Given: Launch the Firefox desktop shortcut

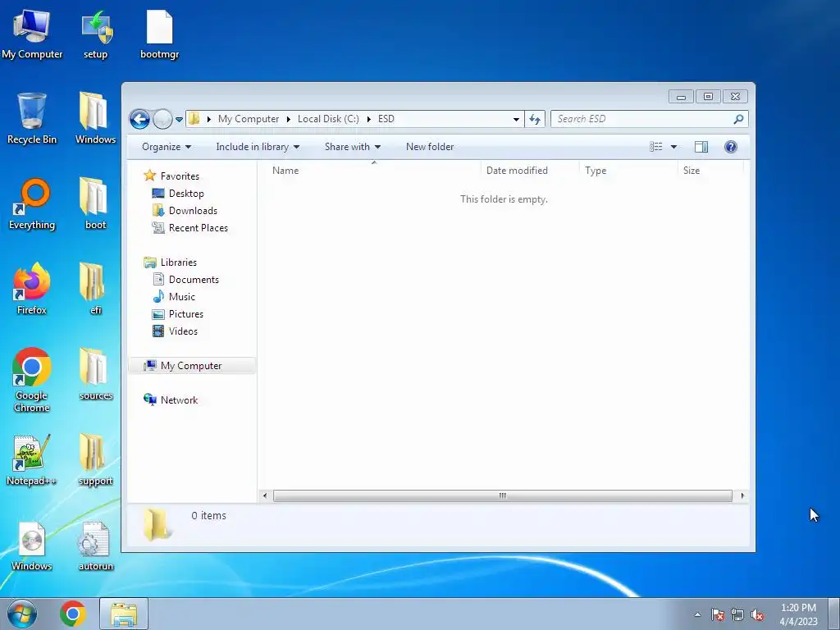Looking at the screenshot, I should pyautogui.click(x=32, y=290).
